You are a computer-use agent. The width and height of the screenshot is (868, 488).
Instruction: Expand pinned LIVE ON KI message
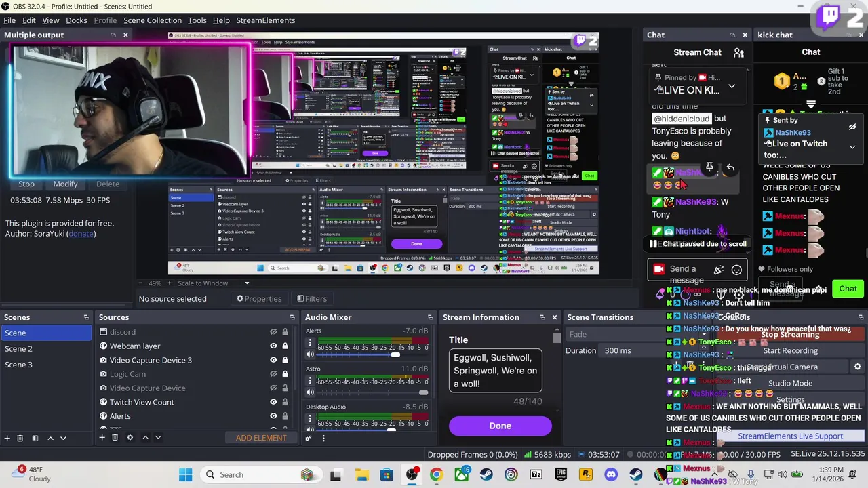tap(732, 86)
